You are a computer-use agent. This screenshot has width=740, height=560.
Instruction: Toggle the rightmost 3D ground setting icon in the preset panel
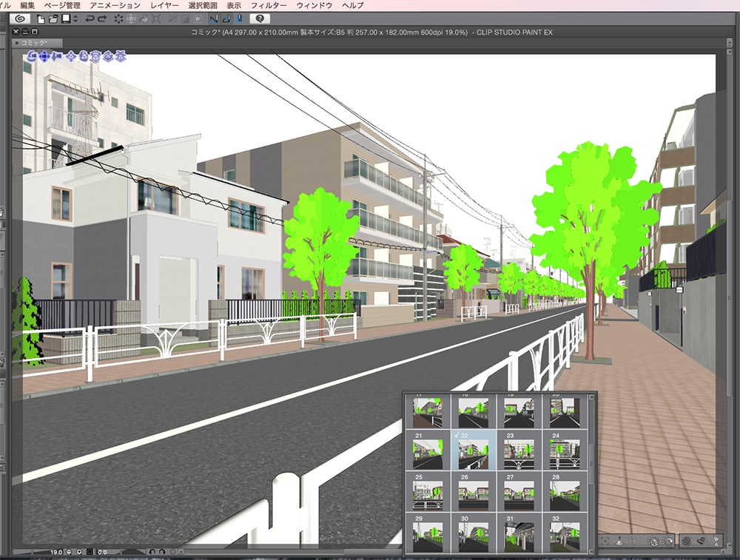point(667,541)
